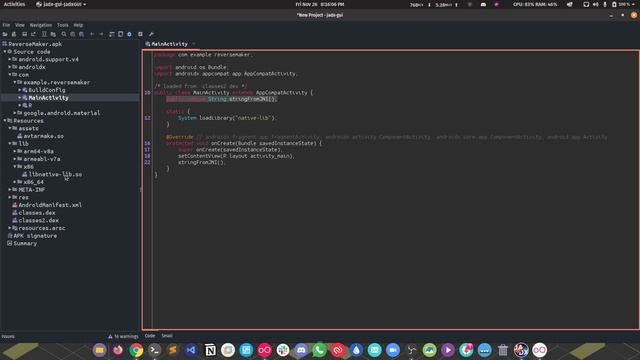Viewport: 640px width, 360px height.
Task: Expand the META-INF folder
Action: (x=10, y=190)
